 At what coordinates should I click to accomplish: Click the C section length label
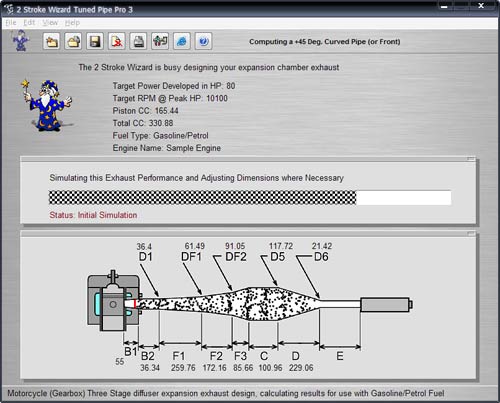(264, 356)
